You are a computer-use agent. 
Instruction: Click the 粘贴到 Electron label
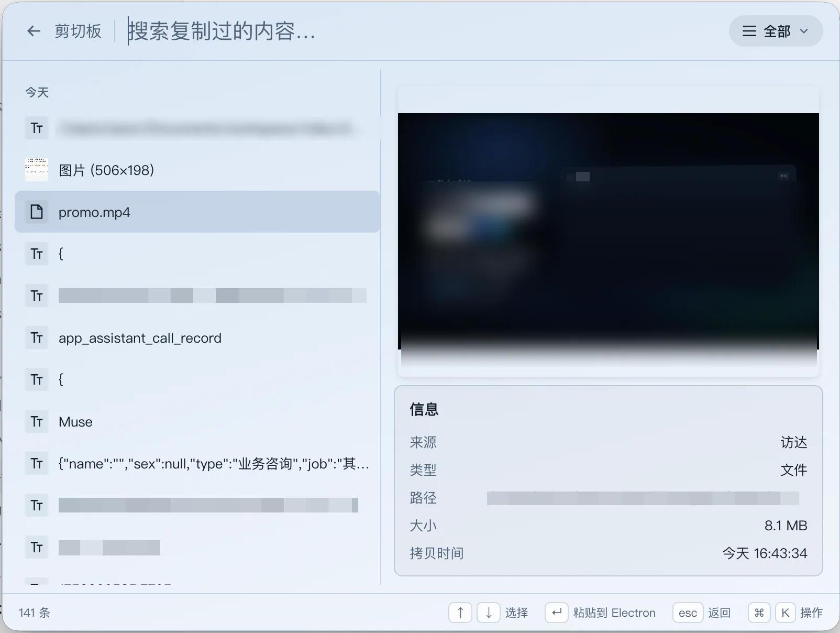(614, 613)
